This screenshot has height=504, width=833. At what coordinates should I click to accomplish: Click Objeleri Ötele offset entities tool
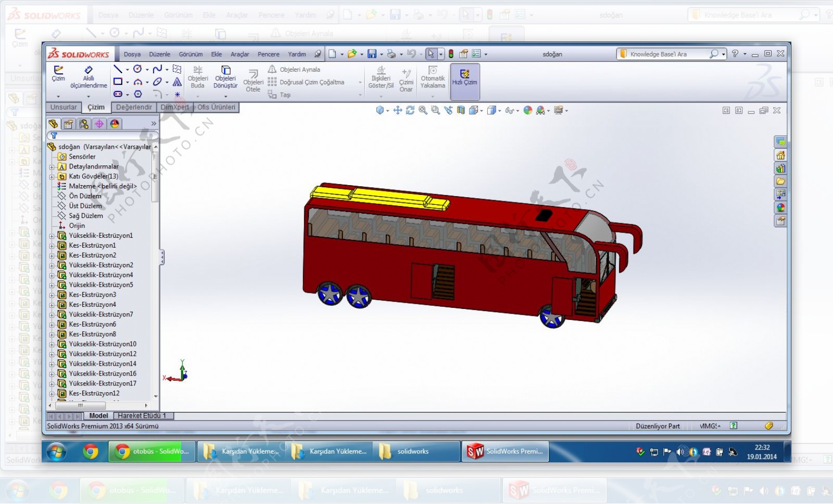(x=253, y=81)
